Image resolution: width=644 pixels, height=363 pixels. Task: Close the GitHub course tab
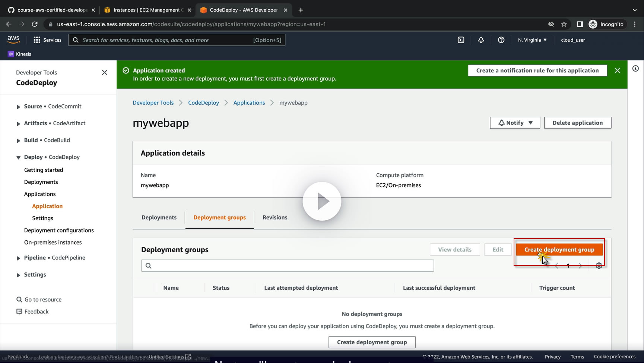(93, 10)
